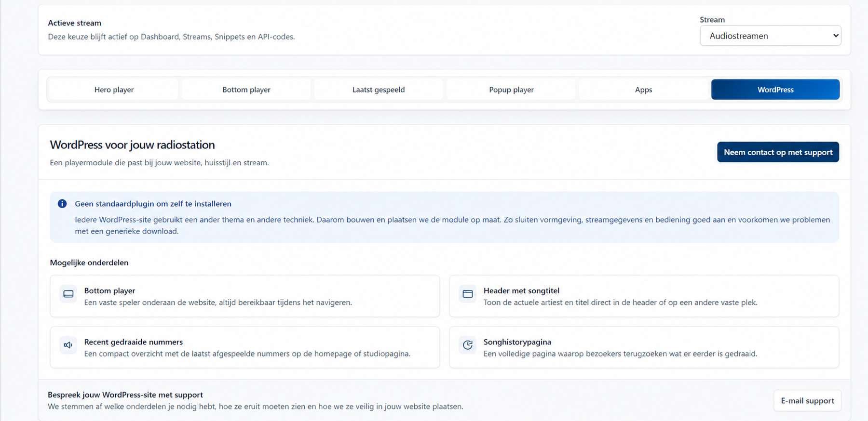Click the E-mail support button
This screenshot has height=421, width=868.
[x=807, y=401]
